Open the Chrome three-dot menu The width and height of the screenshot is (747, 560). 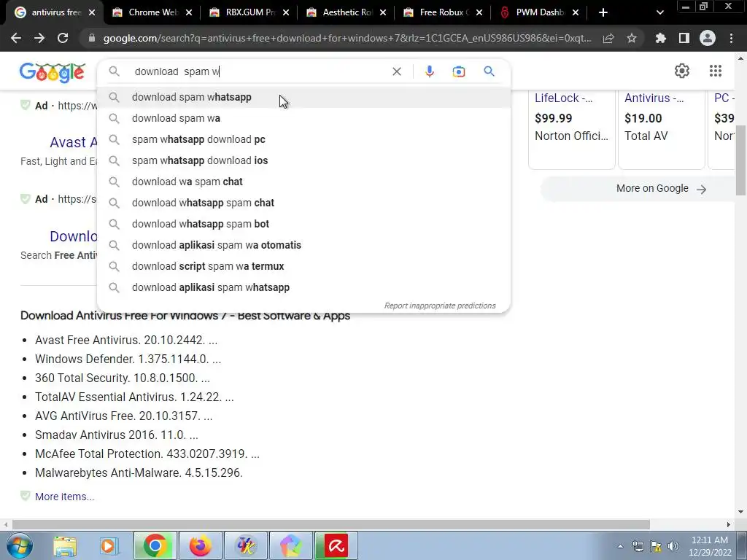[x=731, y=38]
